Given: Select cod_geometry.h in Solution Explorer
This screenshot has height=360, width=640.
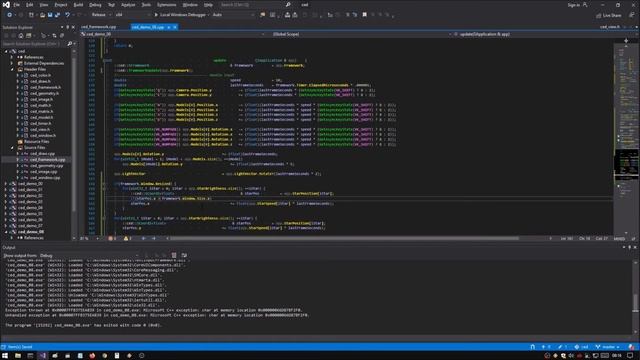Looking at the screenshot, I should point(44,93).
